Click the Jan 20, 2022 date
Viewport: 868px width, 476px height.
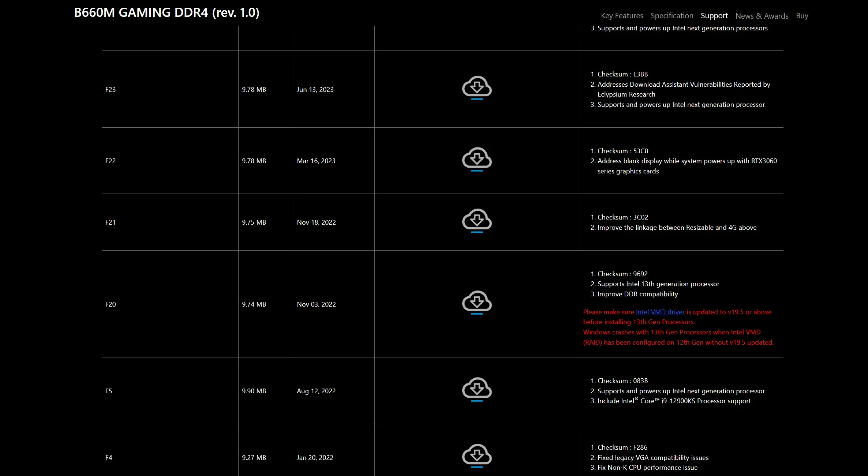click(315, 458)
